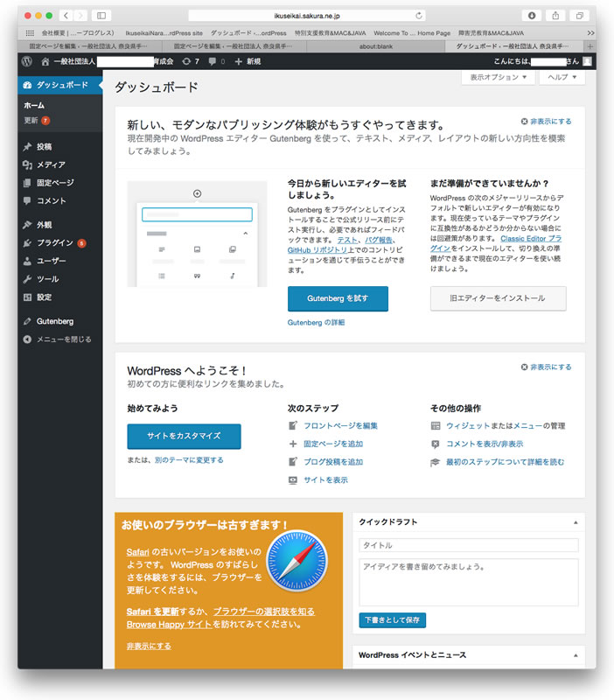This screenshot has width=614, height=700.
Task: Open Safari downloads icon
Action: (532, 16)
